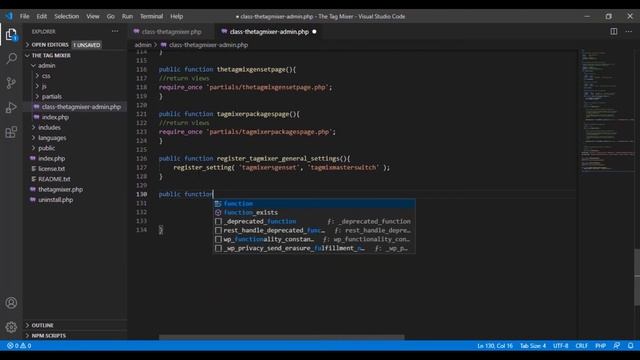The image size is (640, 360).
Task: Open Explorer views and more actions ellipsis
Action: [x=115, y=31]
